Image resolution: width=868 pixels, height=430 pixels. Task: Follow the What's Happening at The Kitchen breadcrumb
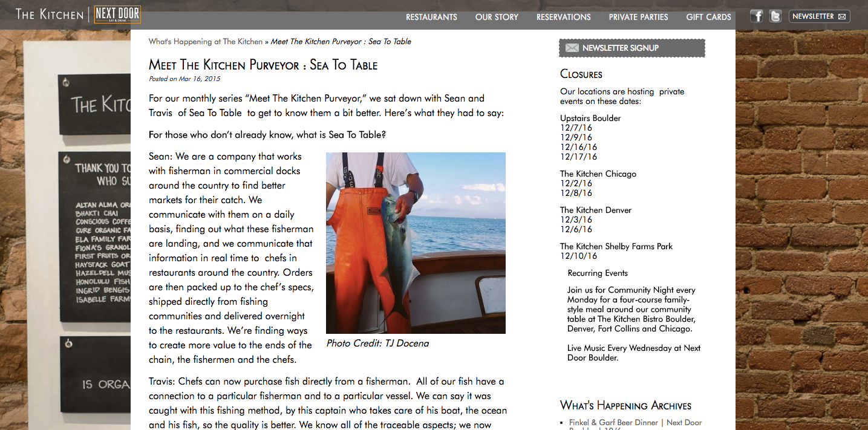(x=206, y=42)
